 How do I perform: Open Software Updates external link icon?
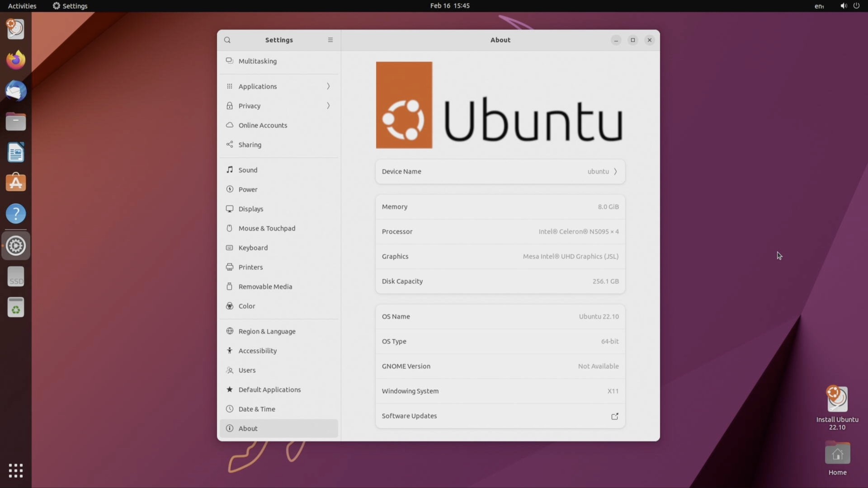point(615,416)
